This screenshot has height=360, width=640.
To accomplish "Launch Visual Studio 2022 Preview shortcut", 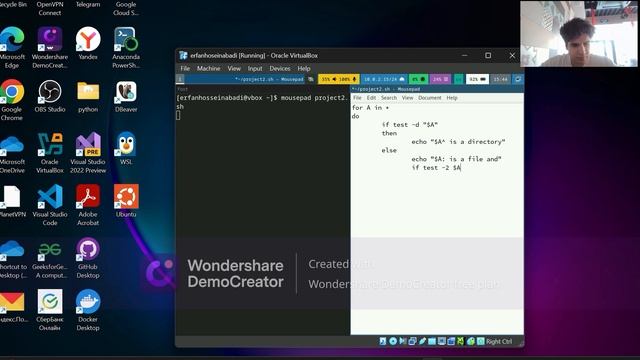I will (x=88, y=153).
